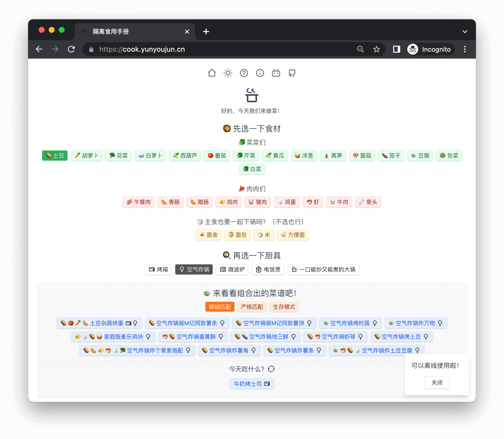
Task: Click 关闭 on the offline notice
Action: pyautogui.click(x=437, y=383)
